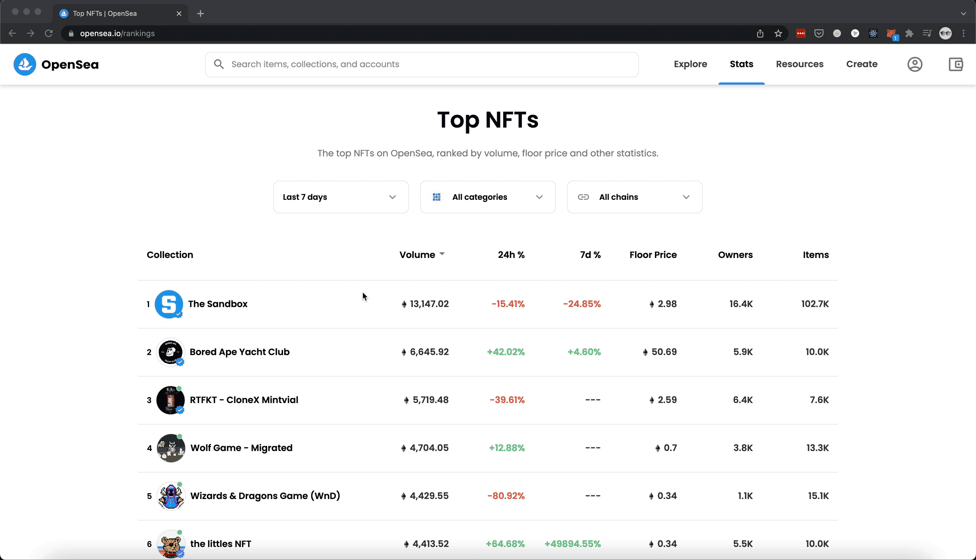Click the Owners column header

pos(736,255)
